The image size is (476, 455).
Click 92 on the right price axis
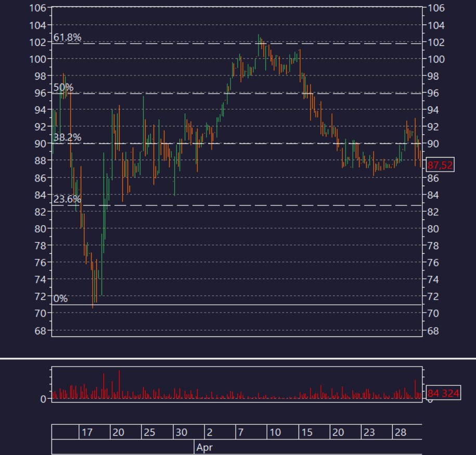tap(433, 127)
